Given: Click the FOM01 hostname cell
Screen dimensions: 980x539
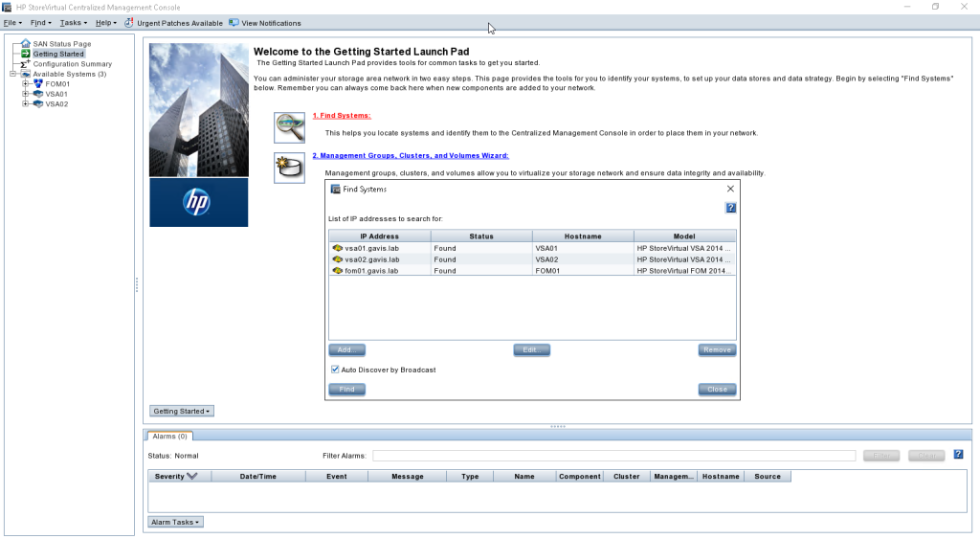Looking at the screenshot, I should tap(583, 271).
